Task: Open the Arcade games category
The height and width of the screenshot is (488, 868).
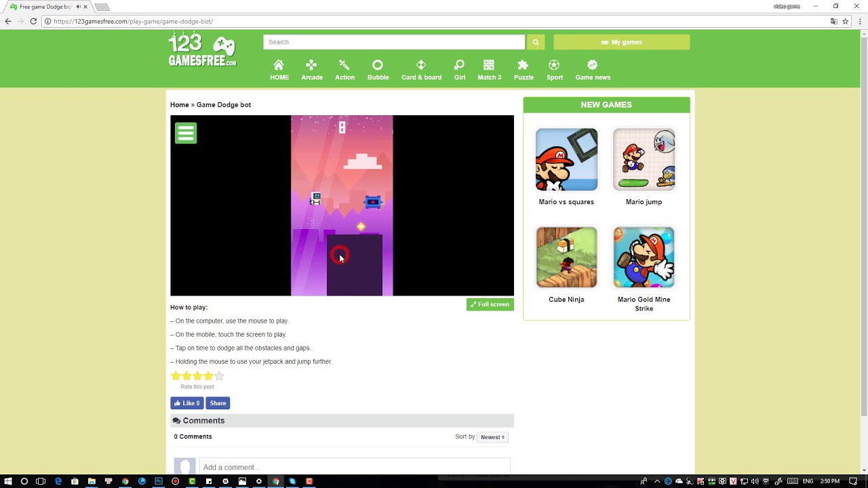Action: point(312,70)
